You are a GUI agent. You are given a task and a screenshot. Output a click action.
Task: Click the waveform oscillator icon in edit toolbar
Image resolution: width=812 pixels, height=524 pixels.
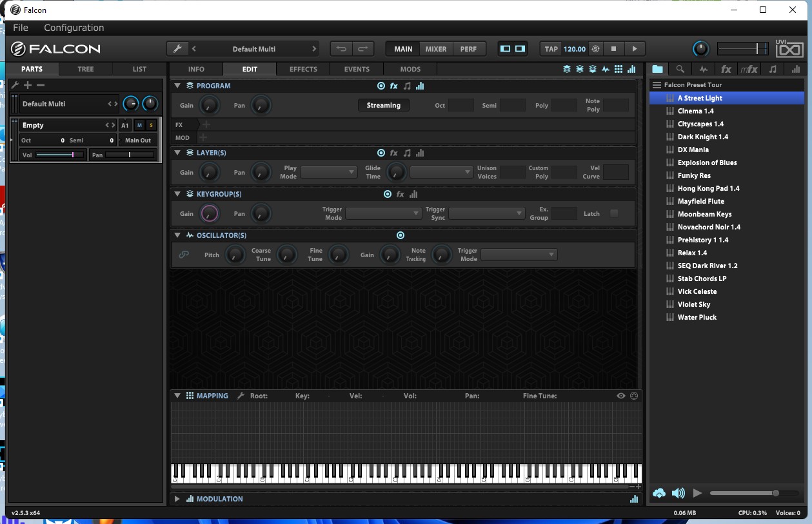[x=606, y=69]
